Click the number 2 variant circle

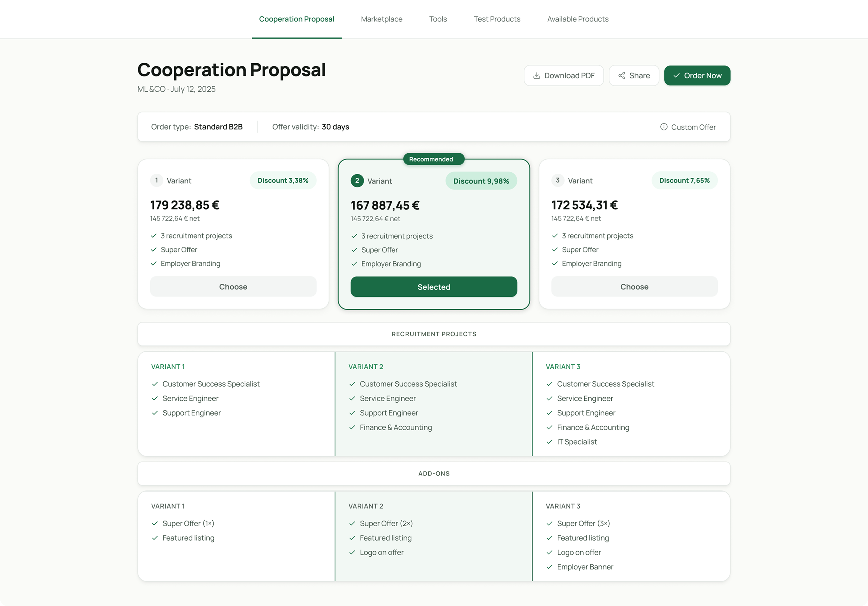tap(357, 181)
